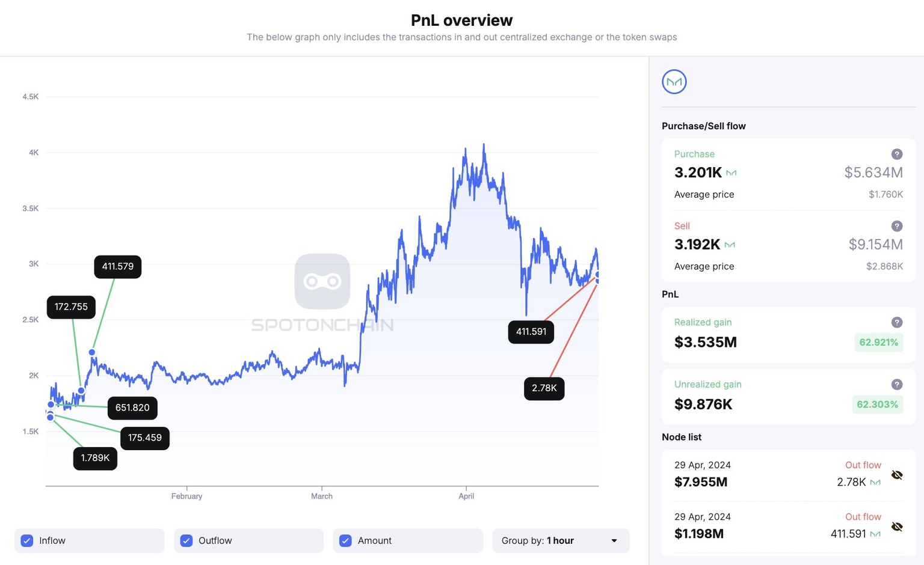The height and width of the screenshot is (565, 924).
Task: Click the Maker token logo icon
Action: (x=674, y=82)
